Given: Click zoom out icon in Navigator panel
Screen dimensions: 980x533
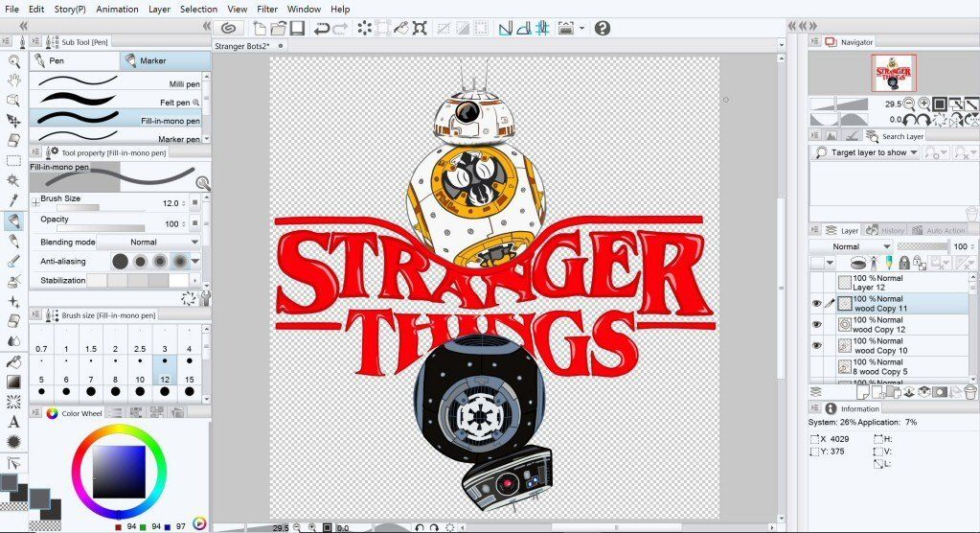Looking at the screenshot, I should tap(909, 104).
